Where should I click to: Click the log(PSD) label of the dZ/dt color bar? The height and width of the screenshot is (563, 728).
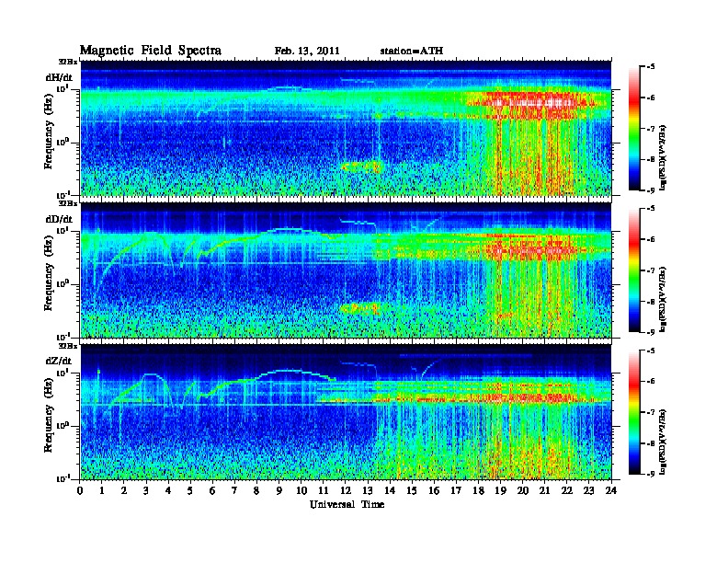point(664,442)
